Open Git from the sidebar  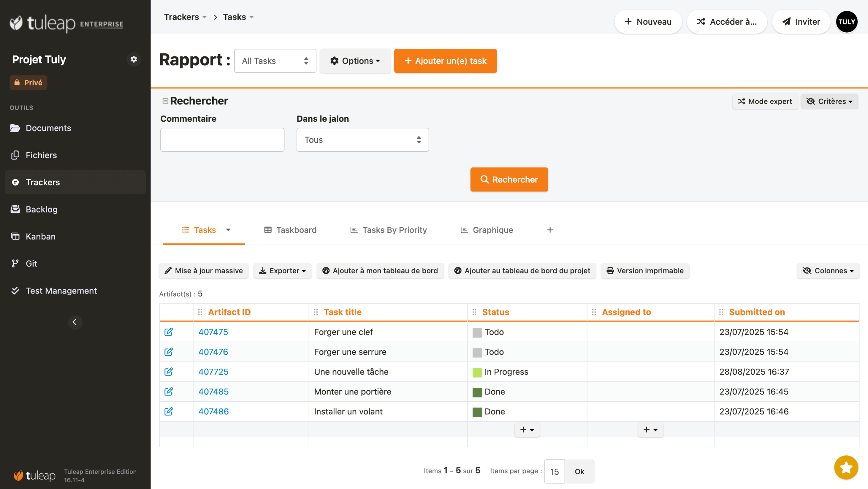point(31,263)
